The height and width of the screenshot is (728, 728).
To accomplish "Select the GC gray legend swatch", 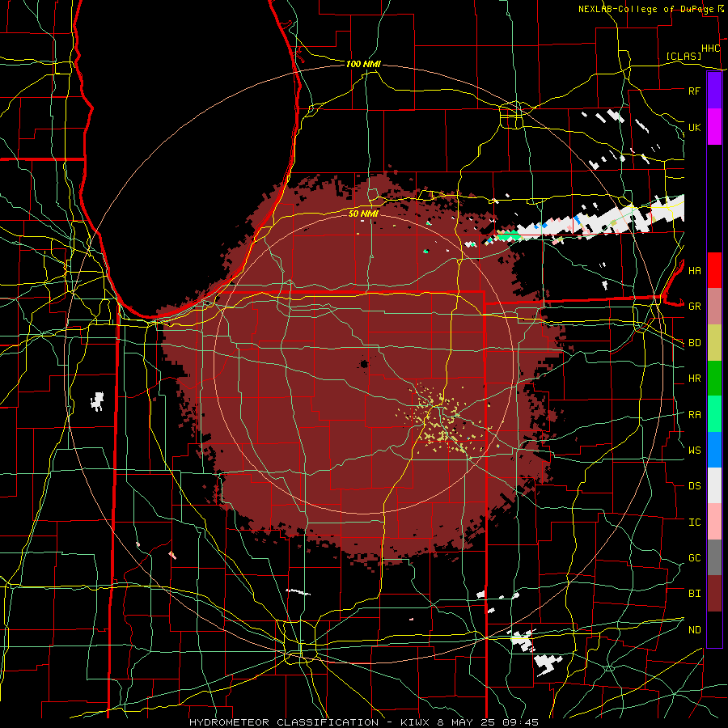I will click(x=714, y=557).
